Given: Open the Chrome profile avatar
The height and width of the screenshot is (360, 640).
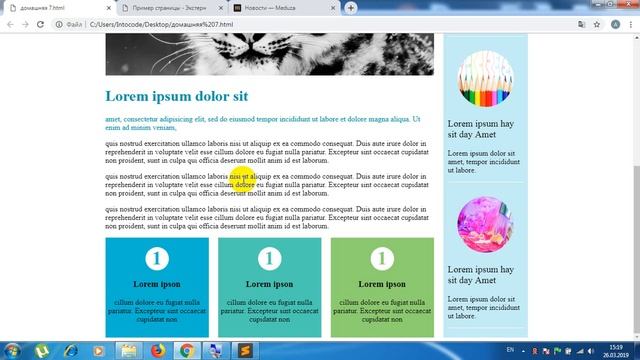Looking at the screenshot, I should click(616, 24).
